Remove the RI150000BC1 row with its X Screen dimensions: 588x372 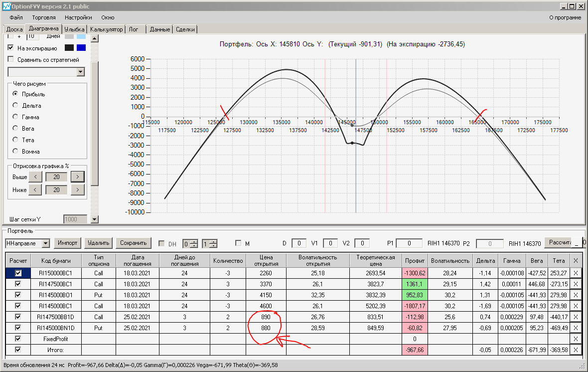tap(576, 273)
